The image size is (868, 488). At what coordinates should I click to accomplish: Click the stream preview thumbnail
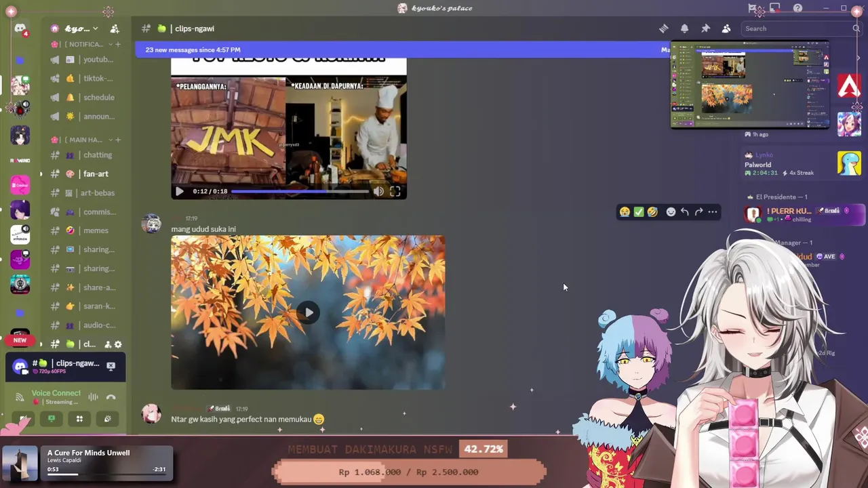750,85
